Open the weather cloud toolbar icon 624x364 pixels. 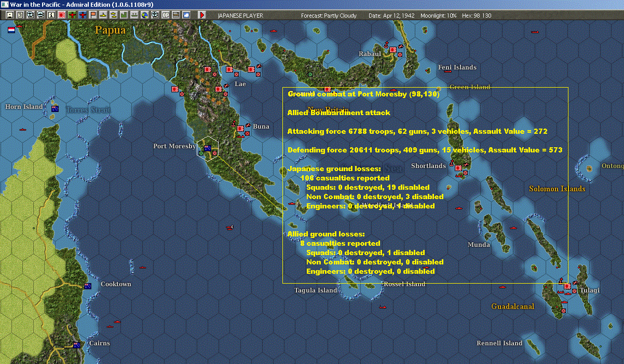186,16
